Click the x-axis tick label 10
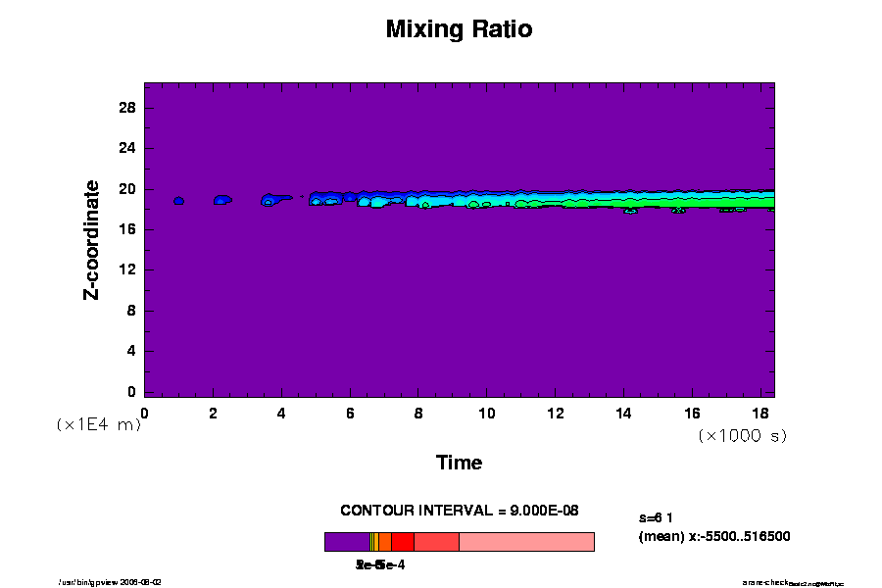This screenshot has width=882, height=588. click(486, 413)
